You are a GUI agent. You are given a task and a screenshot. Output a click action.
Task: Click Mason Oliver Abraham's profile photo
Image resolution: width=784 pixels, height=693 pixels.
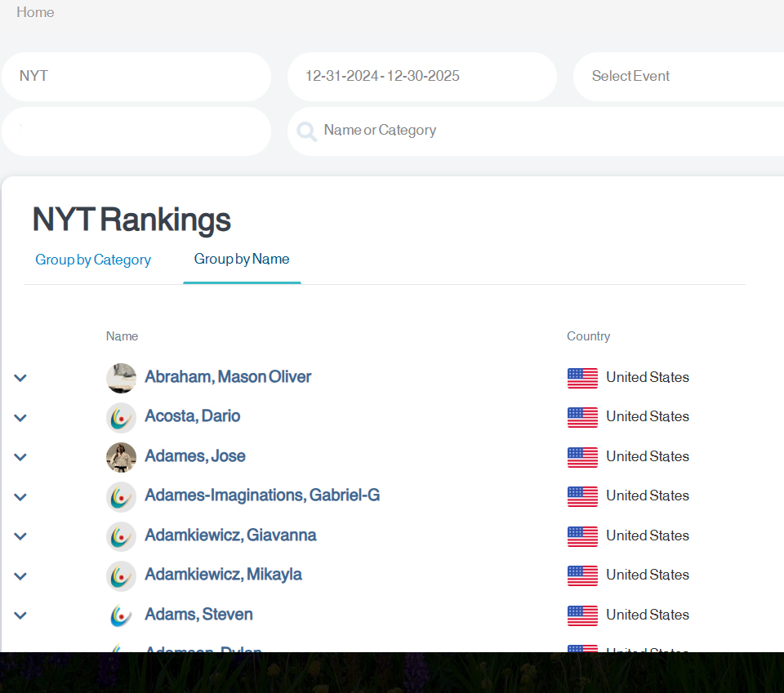121,378
